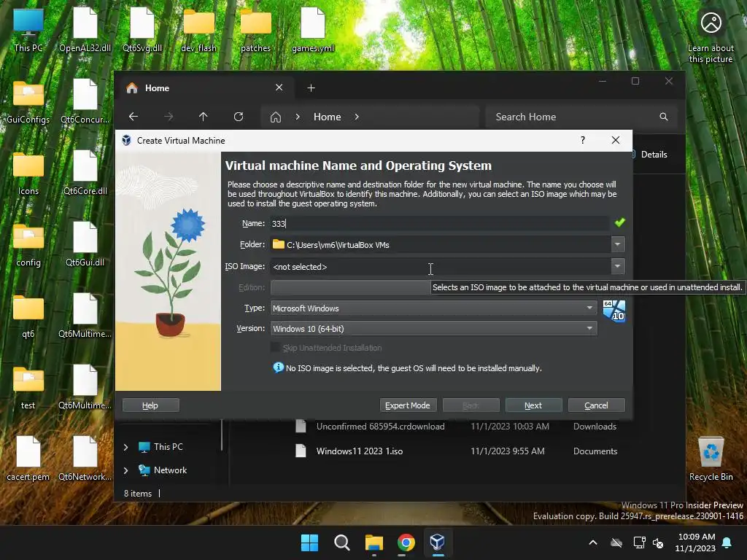The image size is (747, 560).
Task: Click the home icon in the address bar
Action: tap(275, 117)
